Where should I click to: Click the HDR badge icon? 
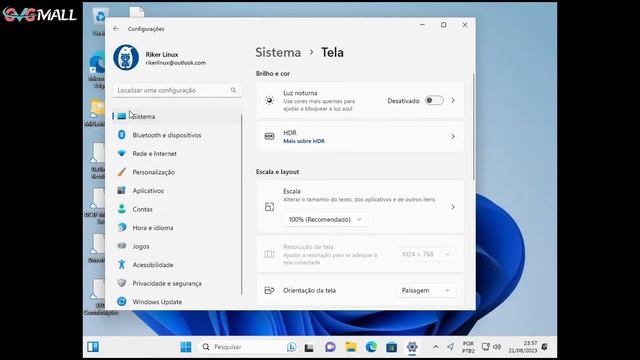point(269,136)
